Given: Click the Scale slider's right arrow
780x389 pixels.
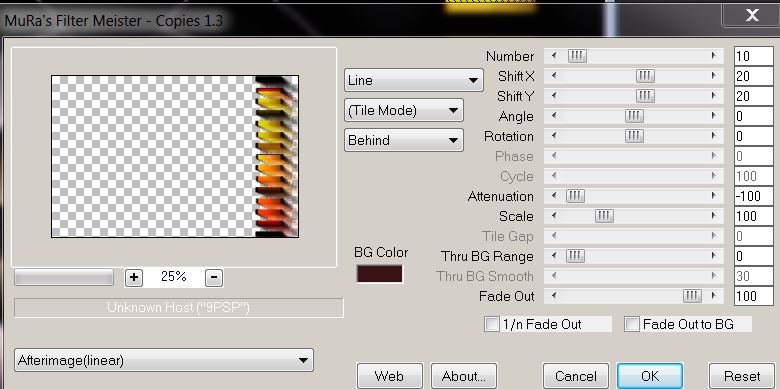Looking at the screenshot, I should tap(714, 216).
